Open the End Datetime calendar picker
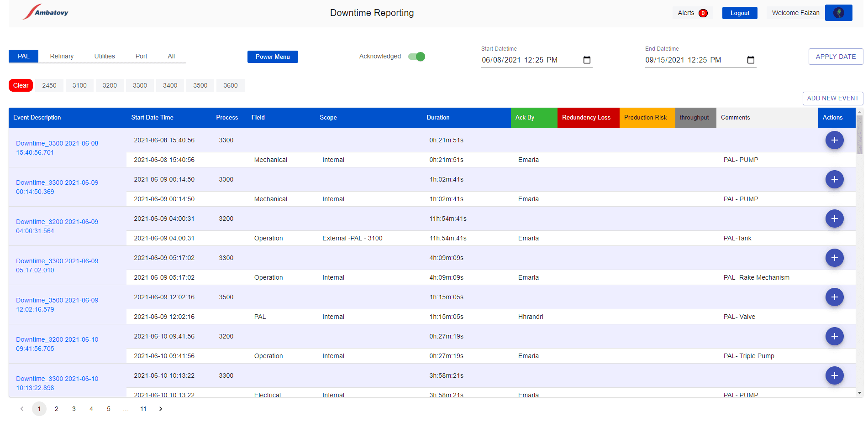 [751, 60]
